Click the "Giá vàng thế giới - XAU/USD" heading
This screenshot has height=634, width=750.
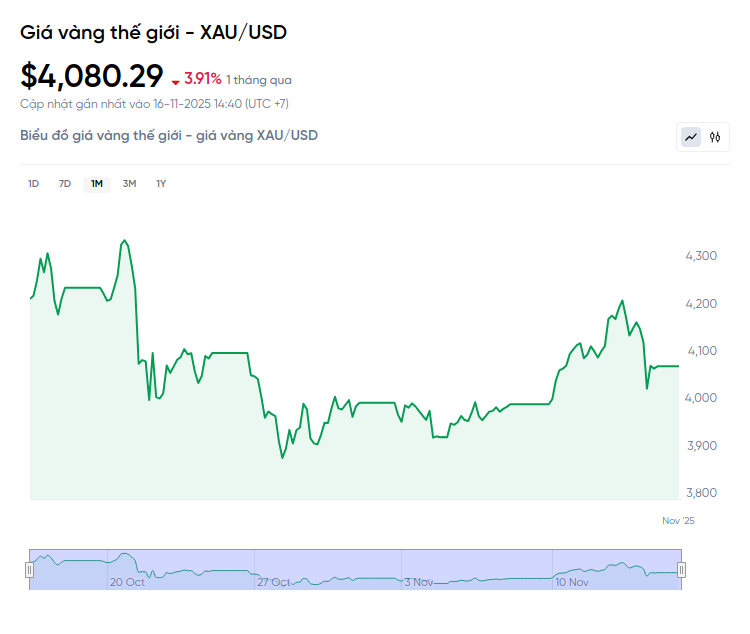(153, 32)
